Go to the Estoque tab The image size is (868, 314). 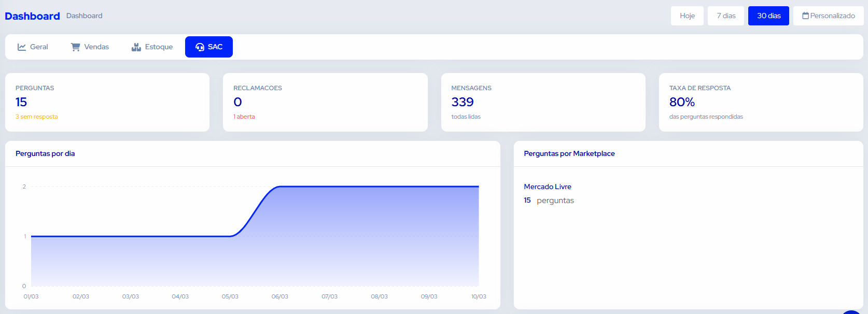[152, 47]
